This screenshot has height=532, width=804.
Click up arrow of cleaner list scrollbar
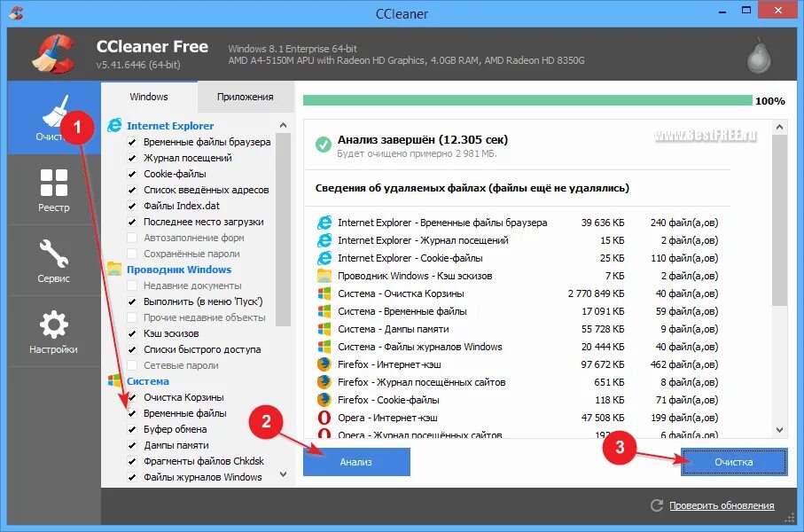[283, 125]
